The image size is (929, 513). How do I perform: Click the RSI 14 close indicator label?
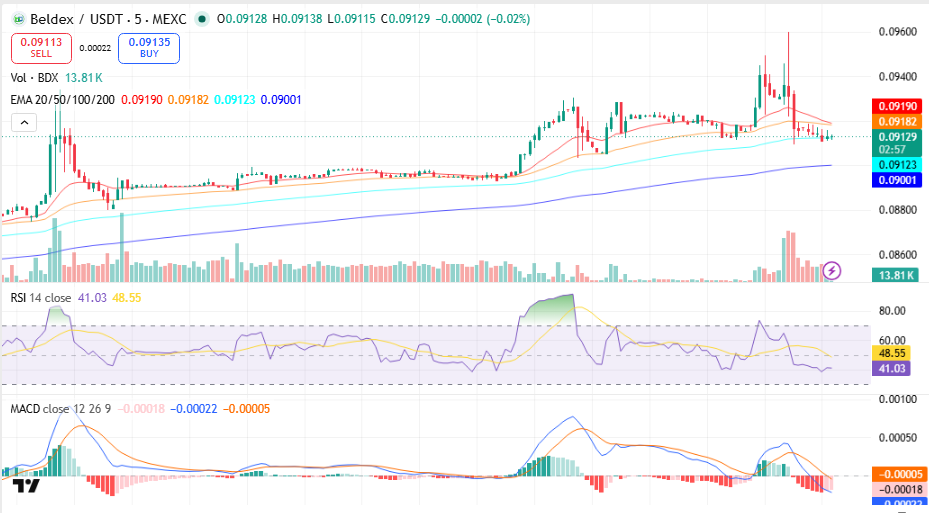point(41,297)
